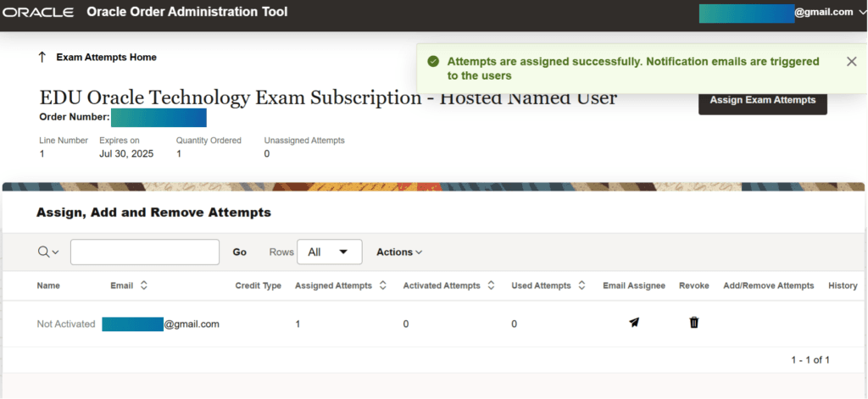The height and width of the screenshot is (399, 868).
Task: Sort by Email column arrows
Action: [x=144, y=285]
